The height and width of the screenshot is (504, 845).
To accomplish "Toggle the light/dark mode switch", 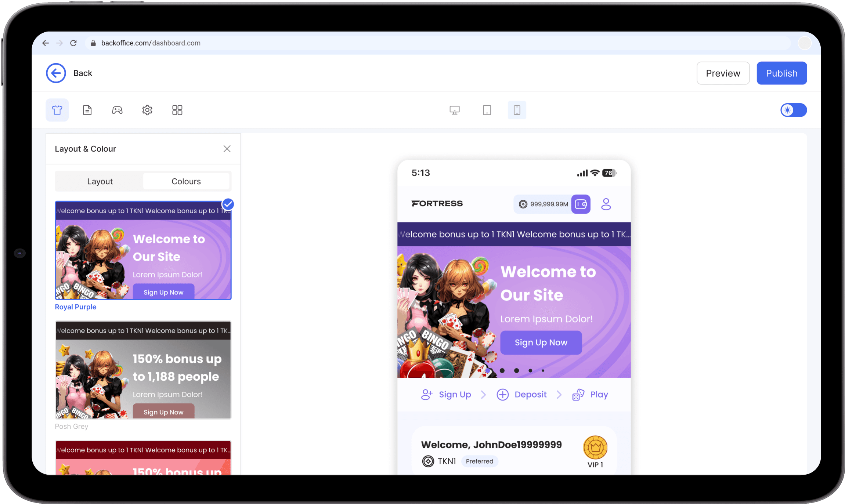I will pyautogui.click(x=793, y=110).
